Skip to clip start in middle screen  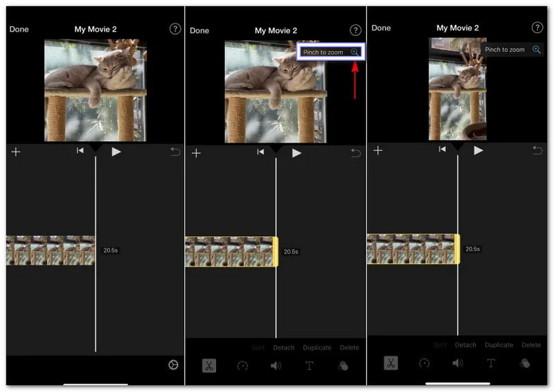pyautogui.click(x=261, y=152)
